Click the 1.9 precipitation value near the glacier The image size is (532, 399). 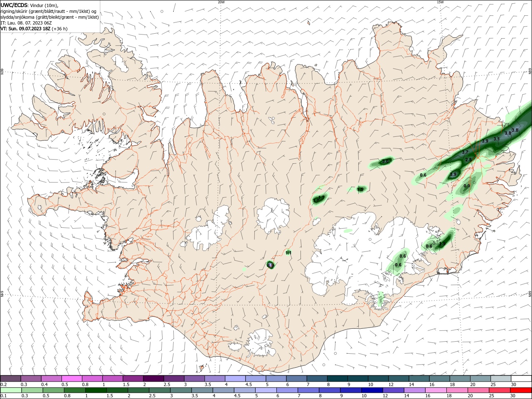click(442, 244)
